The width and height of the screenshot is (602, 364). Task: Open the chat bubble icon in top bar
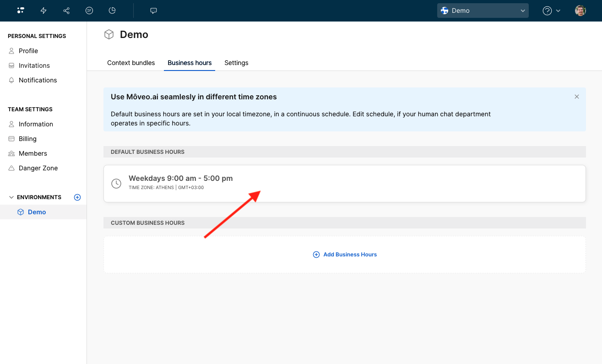(154, 11)
